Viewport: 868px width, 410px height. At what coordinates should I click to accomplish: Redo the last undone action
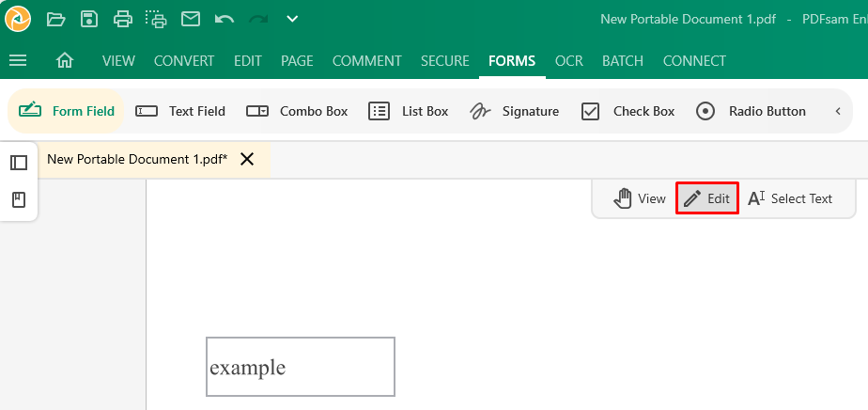click(x=258, y=20)
